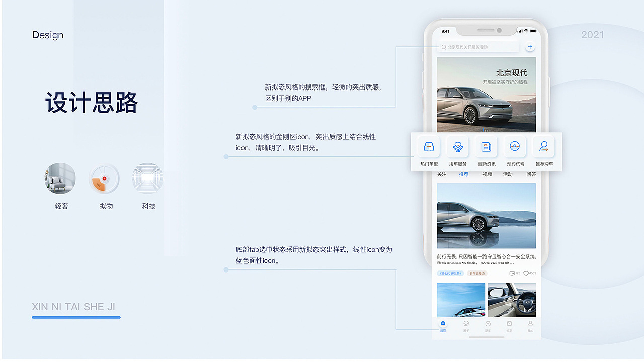Switch to the 视频 feed tab

coord(487,174)
